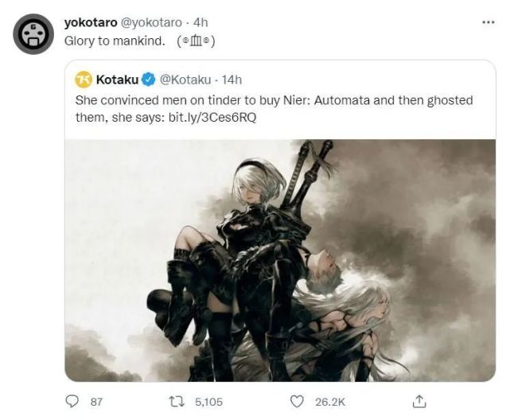Click the yokotaro display name
Viewport: 510px width, 420px height.
(90, 22)
